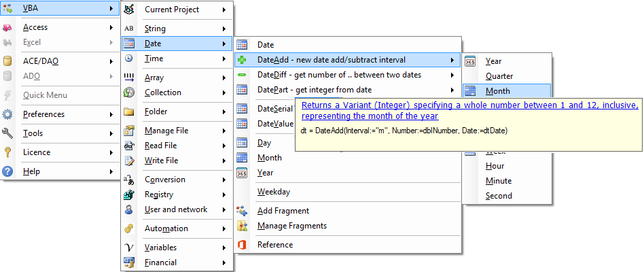Expand the DateDiff submenu arrow

452,75
